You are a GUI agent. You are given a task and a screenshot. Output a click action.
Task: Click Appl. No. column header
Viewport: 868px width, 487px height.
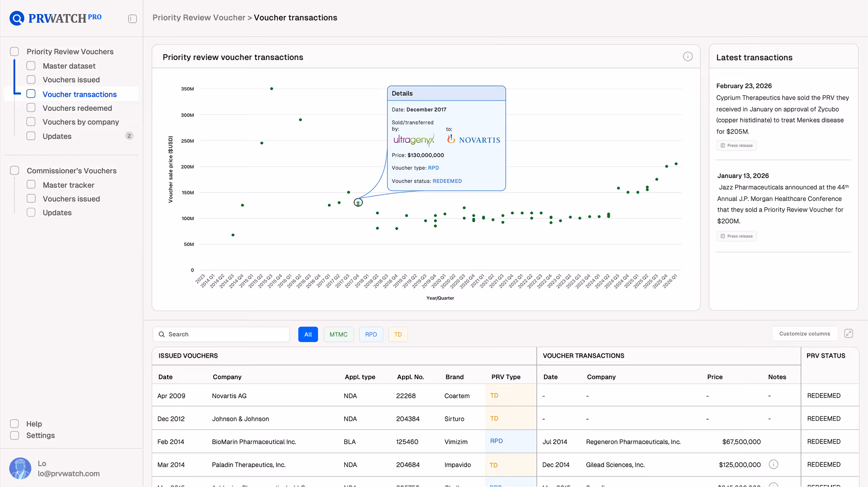[x=410, y=377]
